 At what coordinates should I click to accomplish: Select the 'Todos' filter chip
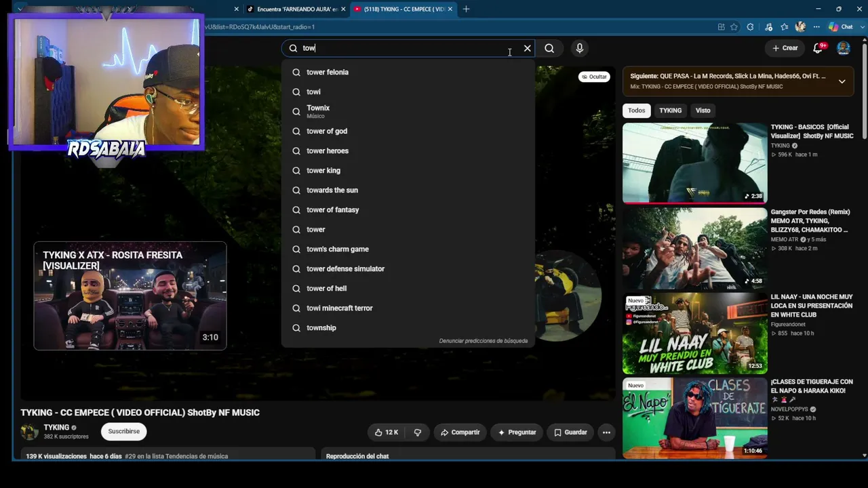point(636,110)
